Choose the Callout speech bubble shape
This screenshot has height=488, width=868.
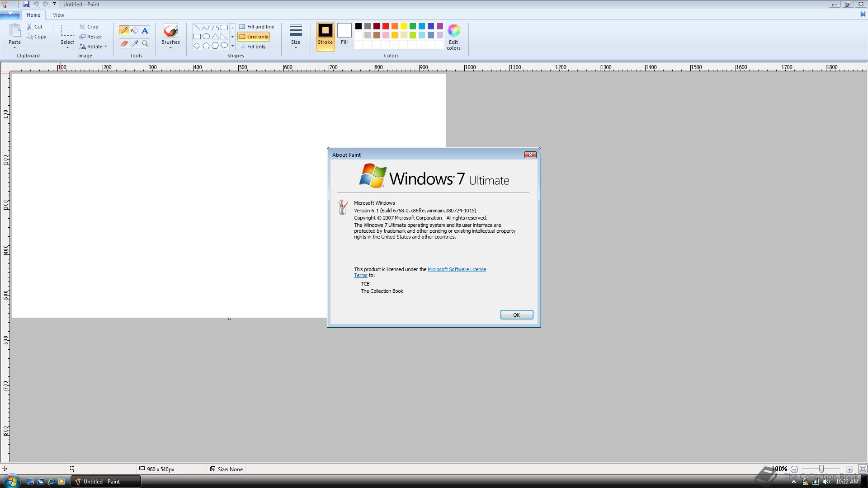click(224, 46)
